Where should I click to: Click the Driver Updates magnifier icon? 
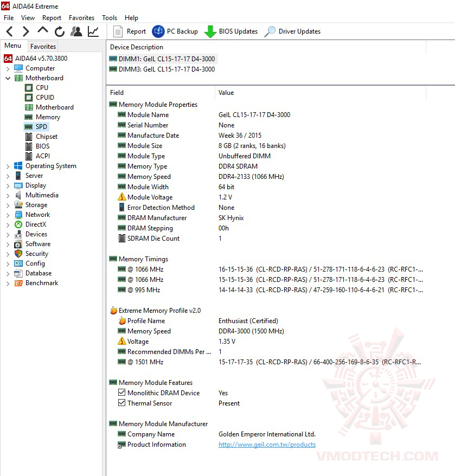(x=270, y=31)
